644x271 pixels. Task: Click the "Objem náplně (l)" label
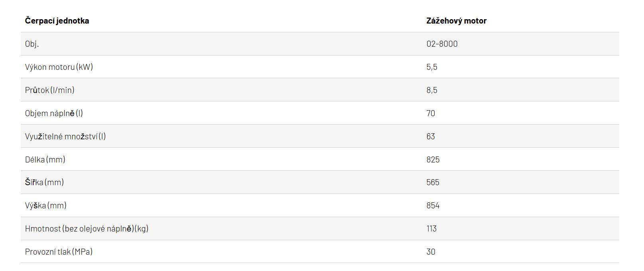54,113
